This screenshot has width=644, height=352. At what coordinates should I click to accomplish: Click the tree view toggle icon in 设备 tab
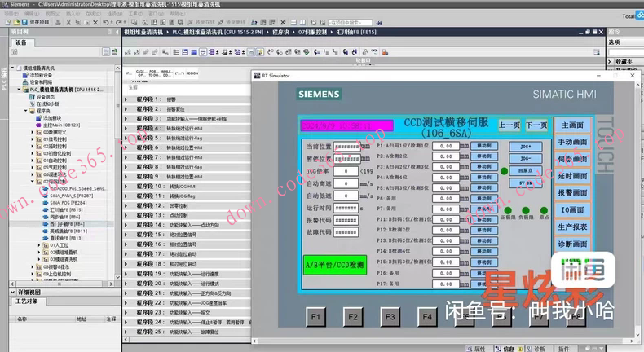tap(106, 52)
